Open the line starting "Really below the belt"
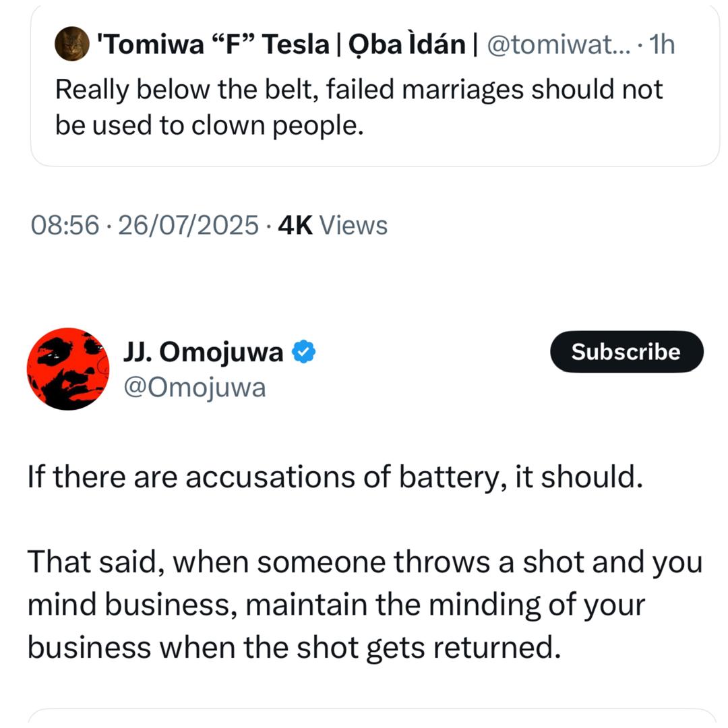 [x=359, y=90]
